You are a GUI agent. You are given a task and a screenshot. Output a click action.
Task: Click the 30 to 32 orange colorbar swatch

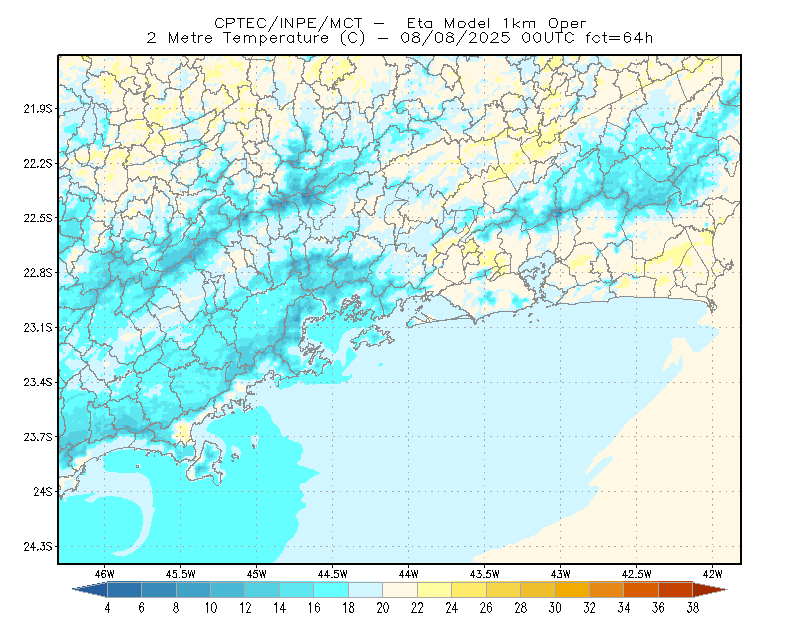(x=572, y=590)
